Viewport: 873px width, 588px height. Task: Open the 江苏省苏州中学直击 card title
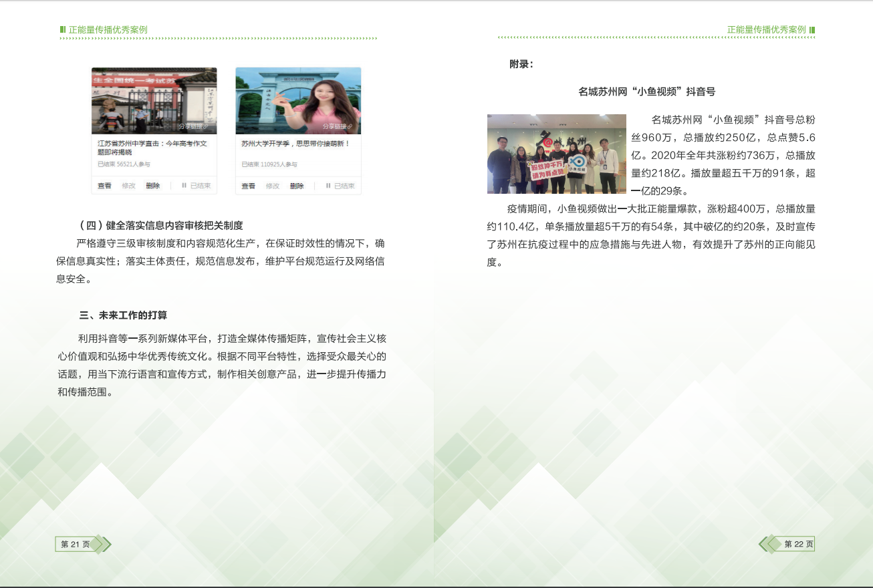click(x=153, y=148)
